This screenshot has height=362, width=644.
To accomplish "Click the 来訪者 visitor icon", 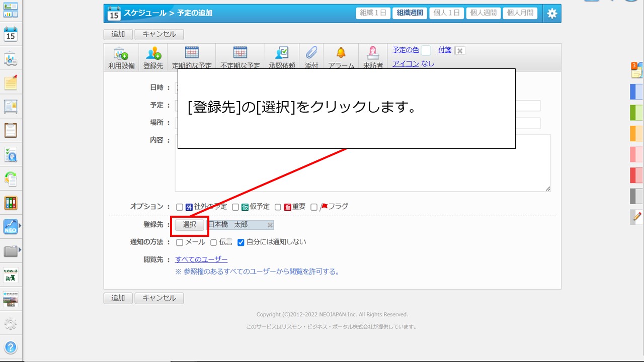I will pos(373,57).
